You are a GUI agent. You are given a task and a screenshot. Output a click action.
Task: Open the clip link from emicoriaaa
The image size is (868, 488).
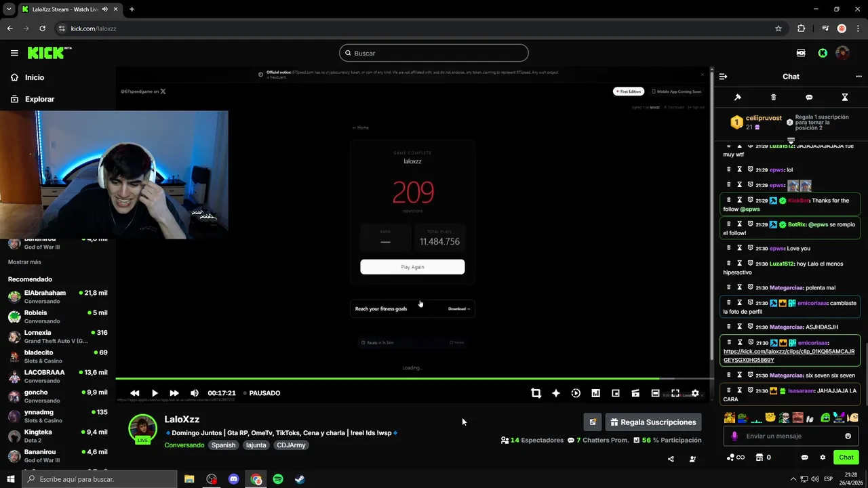(789, 356)
